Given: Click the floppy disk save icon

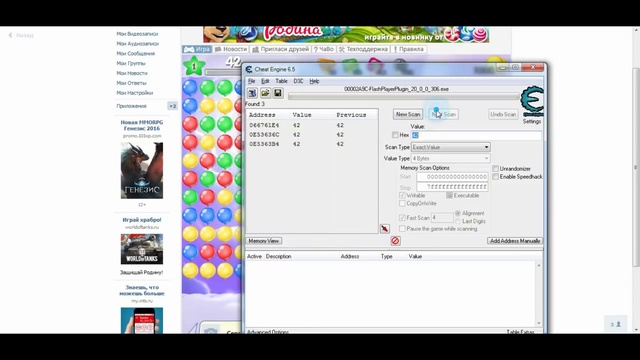Looking at the screenshot, I should click(278, 93).
